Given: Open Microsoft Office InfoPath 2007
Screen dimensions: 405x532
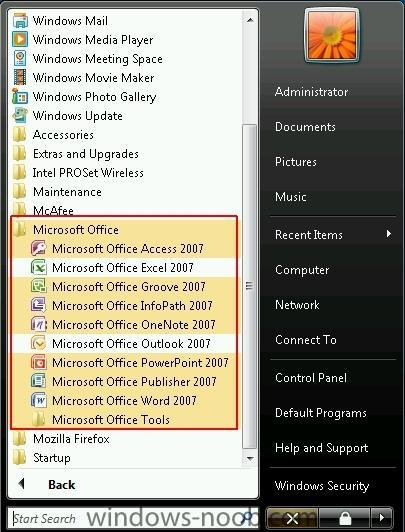Looking at the screenshot, I should coord(124,306).
